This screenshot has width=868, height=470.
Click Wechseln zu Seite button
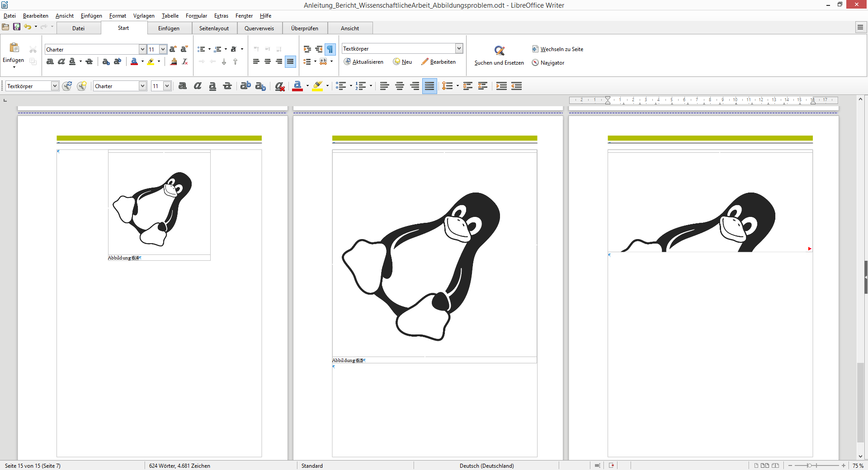[557, 49]
